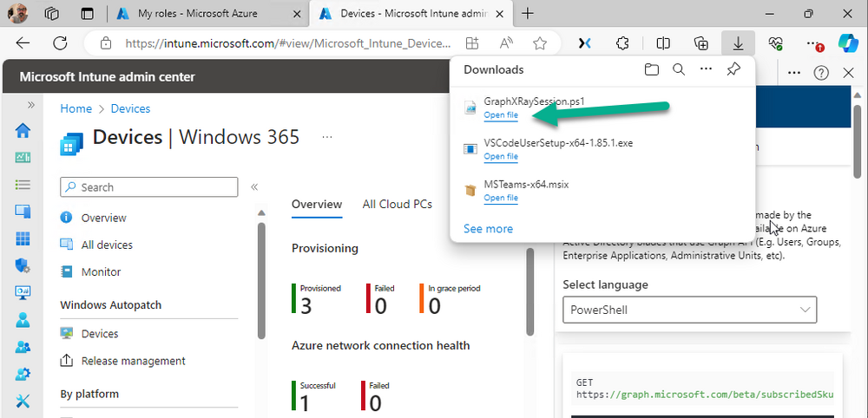Click the Devices menu vertical scrollbar
The image size is (868, 418).
tap(262, 279)
